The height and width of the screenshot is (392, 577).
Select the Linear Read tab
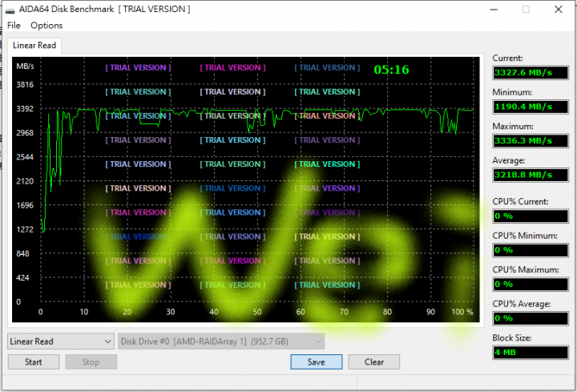[34, 45]
